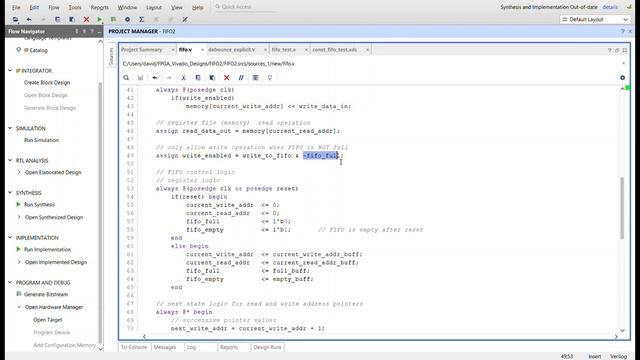Click the editor Save file icon
The height and width of the screenshot is (360, 640).
[140, 78]
